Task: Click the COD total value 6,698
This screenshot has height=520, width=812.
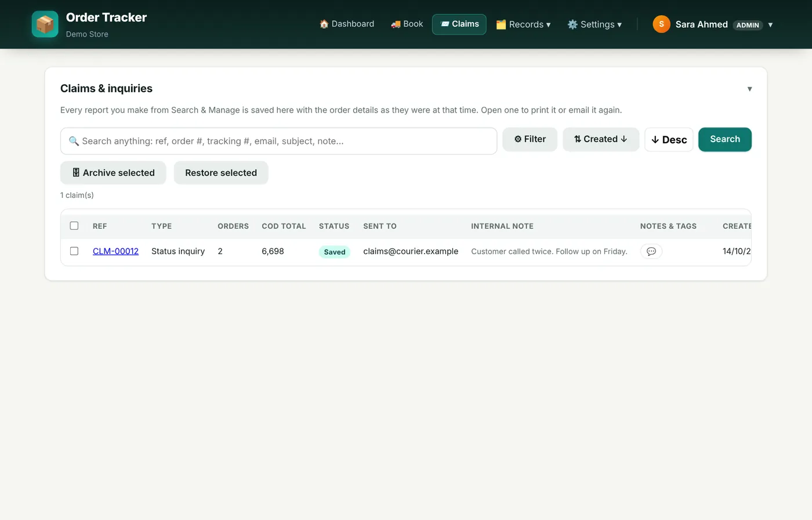Action: [x=273, y=251]
